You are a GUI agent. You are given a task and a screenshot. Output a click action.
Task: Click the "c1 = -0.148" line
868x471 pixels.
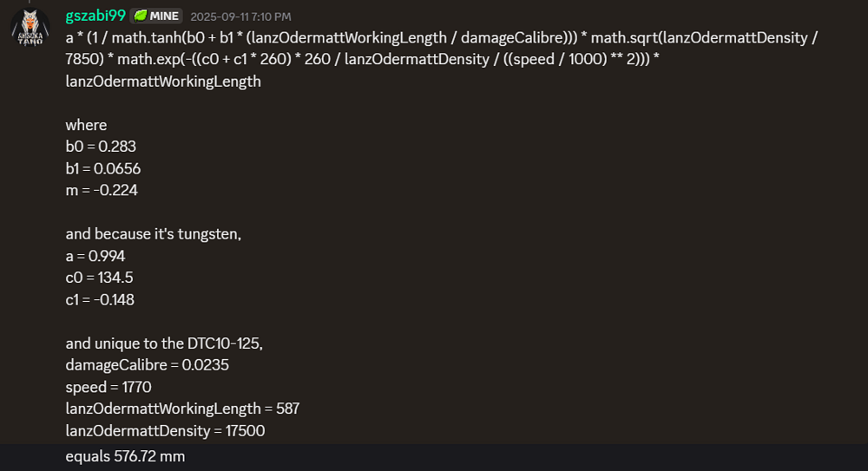point(100,299)
